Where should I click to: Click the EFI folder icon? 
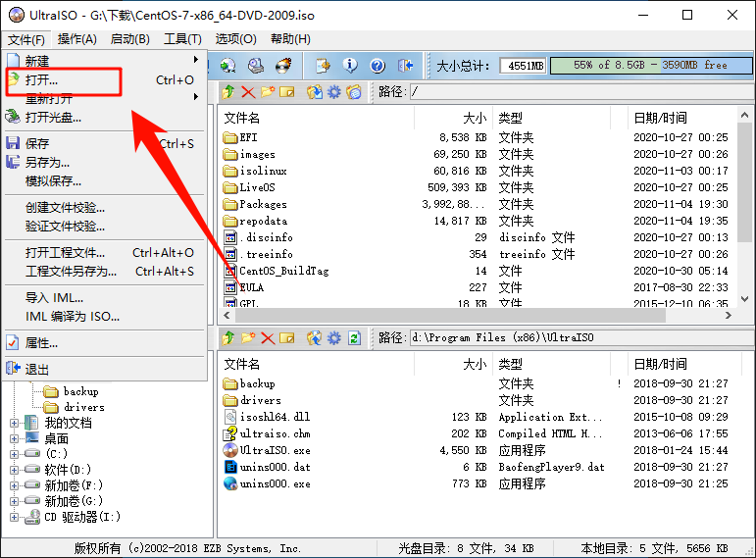[x=230, y=137]
